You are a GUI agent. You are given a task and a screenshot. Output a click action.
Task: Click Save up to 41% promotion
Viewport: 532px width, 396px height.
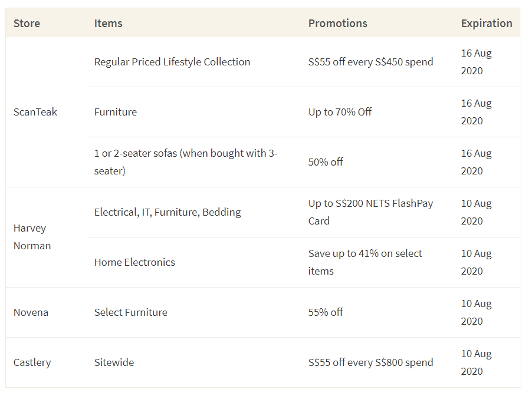pos(365,262)
